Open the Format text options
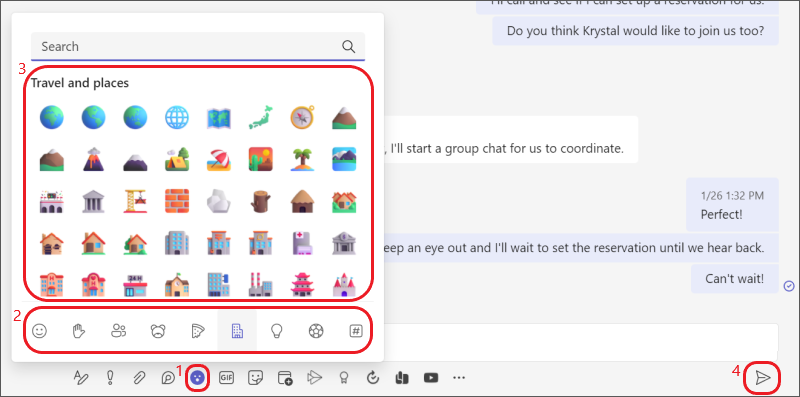This screenshot has width=800, height=397. [81, 378]
